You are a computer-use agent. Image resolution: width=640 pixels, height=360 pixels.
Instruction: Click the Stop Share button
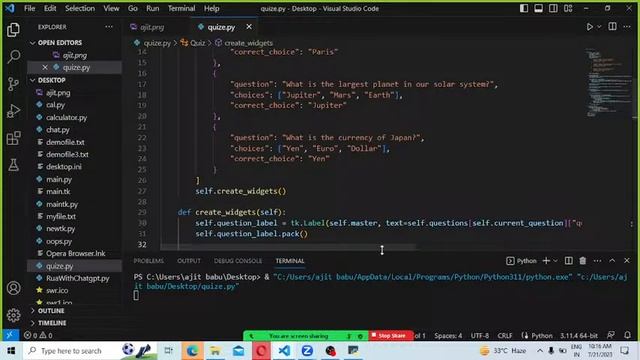[391, 336]
